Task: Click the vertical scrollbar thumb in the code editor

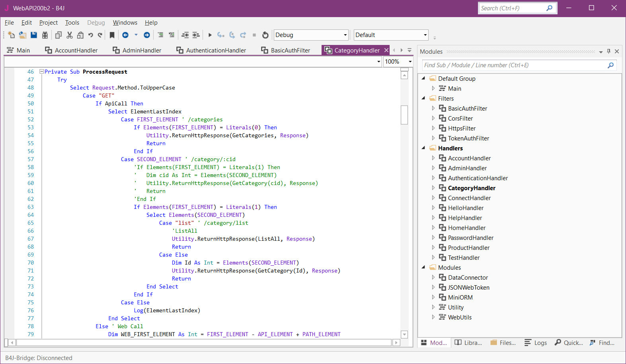Action: click(x=404, y=115)
